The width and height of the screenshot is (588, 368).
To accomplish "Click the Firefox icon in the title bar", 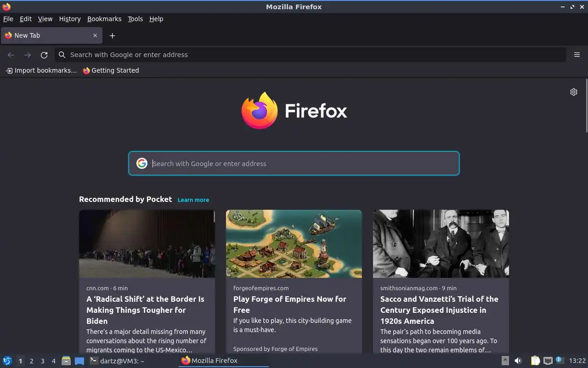I will pos(6,6).
